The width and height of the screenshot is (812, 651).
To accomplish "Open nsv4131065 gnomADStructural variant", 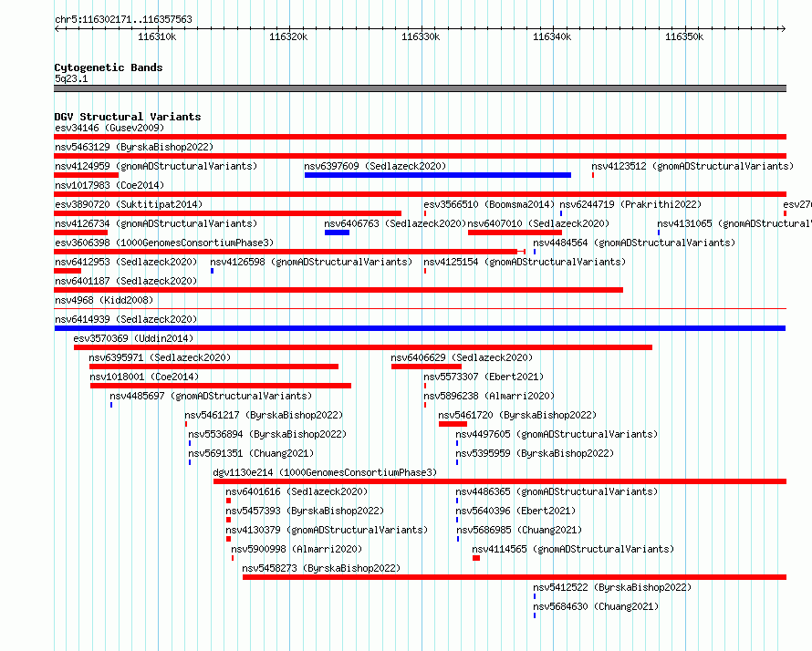I will click(x=734, y=223).
